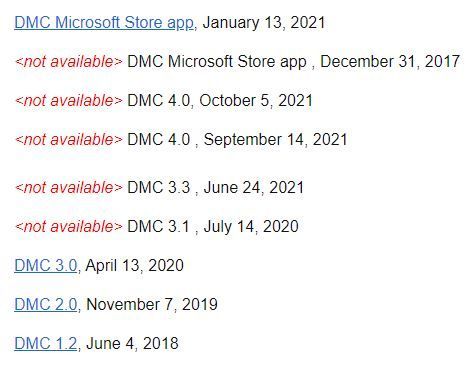This screenshot has height=366, width=470.
Task: Click the not available label beside DMC 3.1
Action: coord(69,227)
